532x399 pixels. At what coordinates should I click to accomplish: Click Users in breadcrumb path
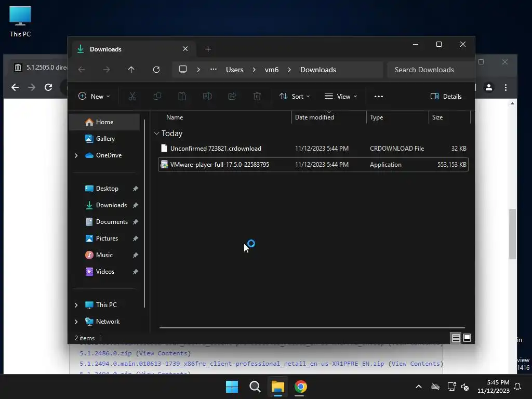point(235,70)
